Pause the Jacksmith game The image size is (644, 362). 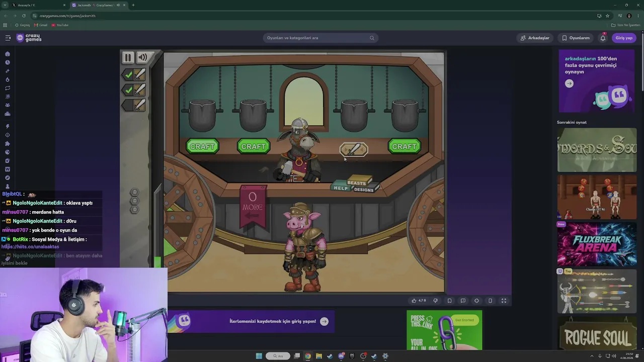[x=128, y=58]
